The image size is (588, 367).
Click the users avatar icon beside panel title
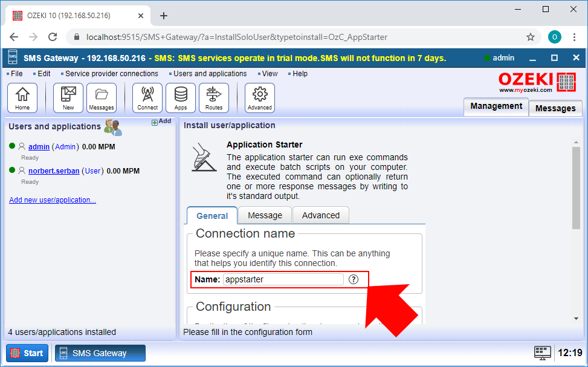tap(113, 128)
